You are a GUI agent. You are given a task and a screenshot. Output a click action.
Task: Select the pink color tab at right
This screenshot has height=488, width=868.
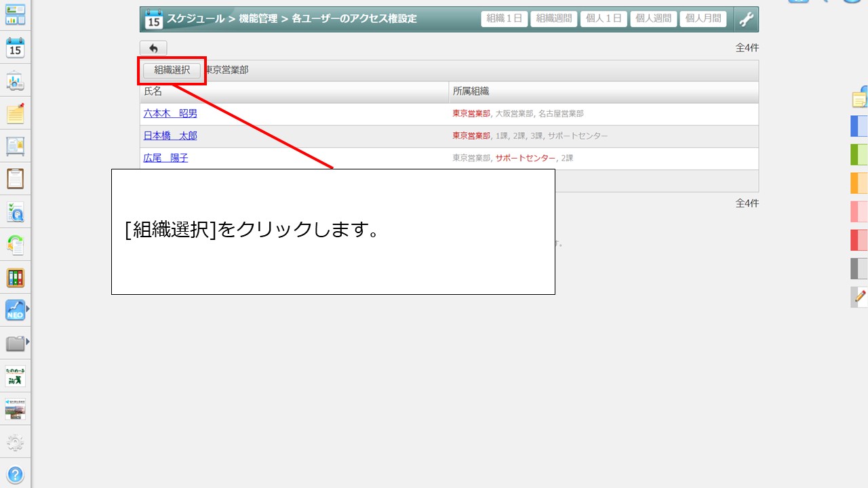click(859, 211)
